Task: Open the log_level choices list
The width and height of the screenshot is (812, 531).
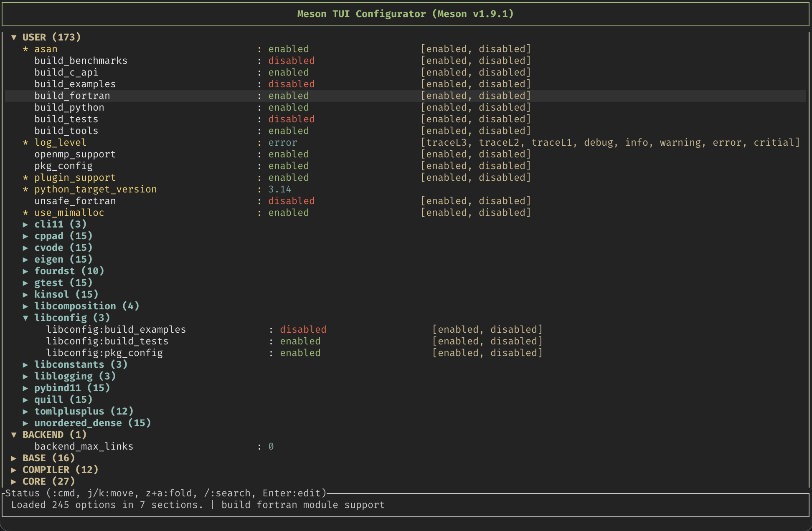Action: point(610,143)
